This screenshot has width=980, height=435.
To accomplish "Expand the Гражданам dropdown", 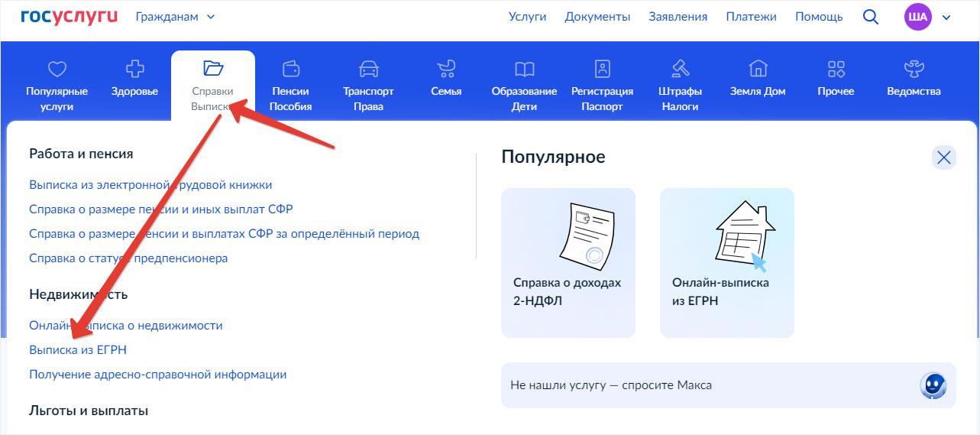I will [x=175, y=17].
